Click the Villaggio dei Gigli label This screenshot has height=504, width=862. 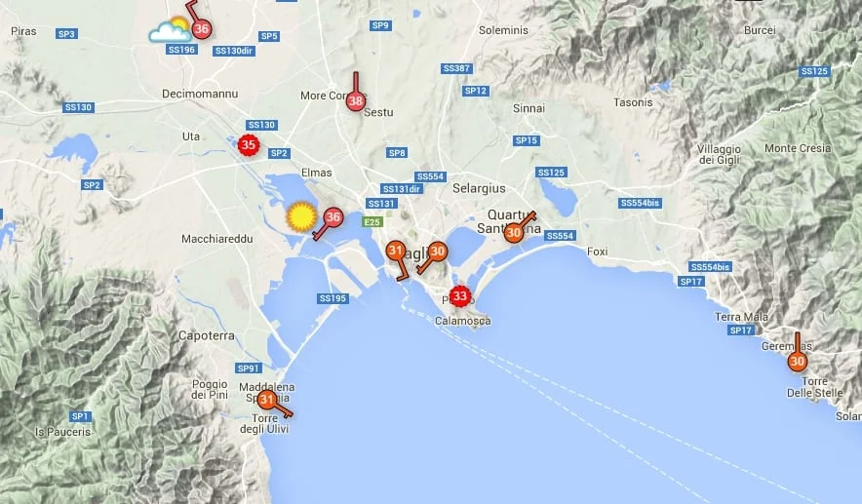(719, 154)
